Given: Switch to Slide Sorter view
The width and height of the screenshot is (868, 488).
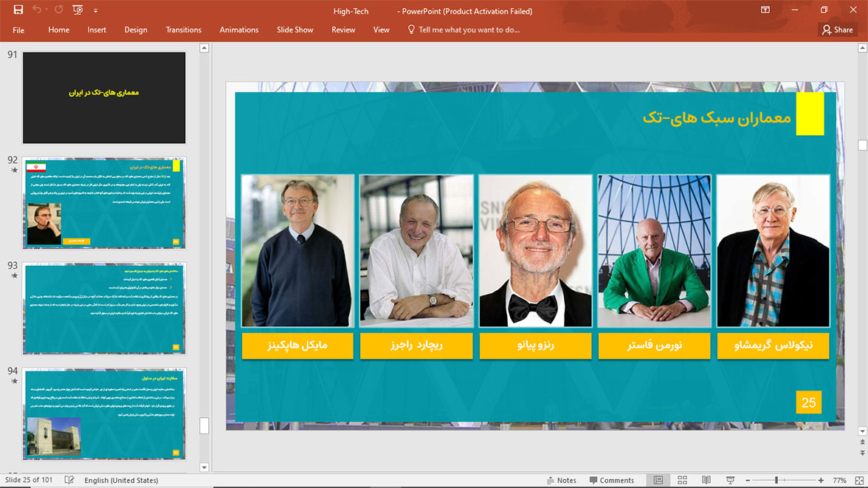Looking at the screenshot, I should pyautogui.click(x=683, y=480).
